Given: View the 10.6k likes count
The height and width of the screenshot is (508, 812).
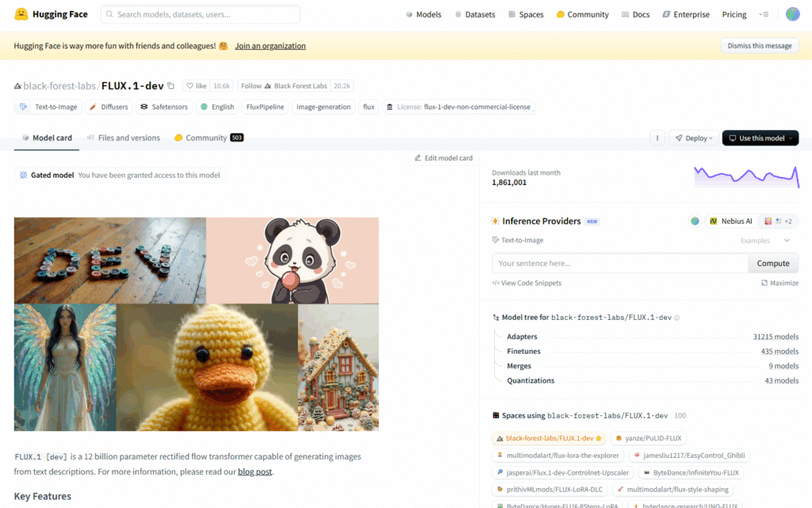Looking at the screenshot, I should coord(222,86).
